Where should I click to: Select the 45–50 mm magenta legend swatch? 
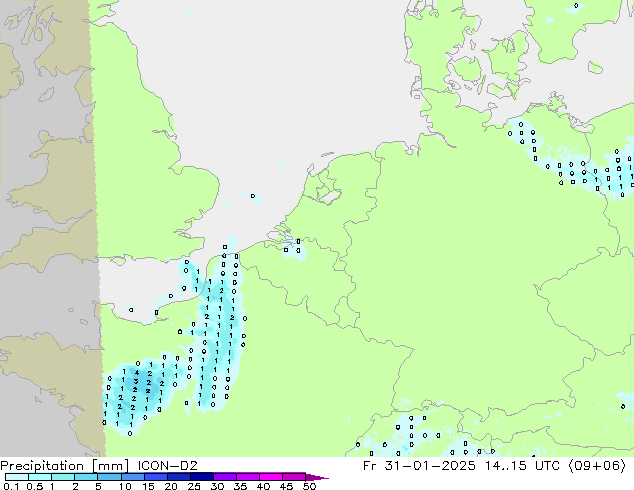294,477
